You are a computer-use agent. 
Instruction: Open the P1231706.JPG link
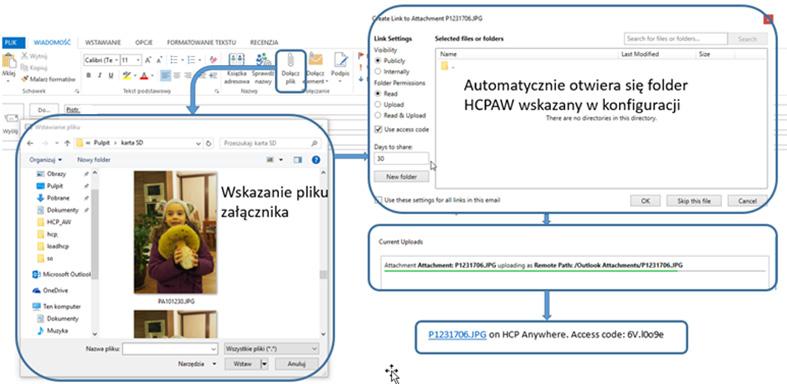pyautogui.click(x=457, y=334)
